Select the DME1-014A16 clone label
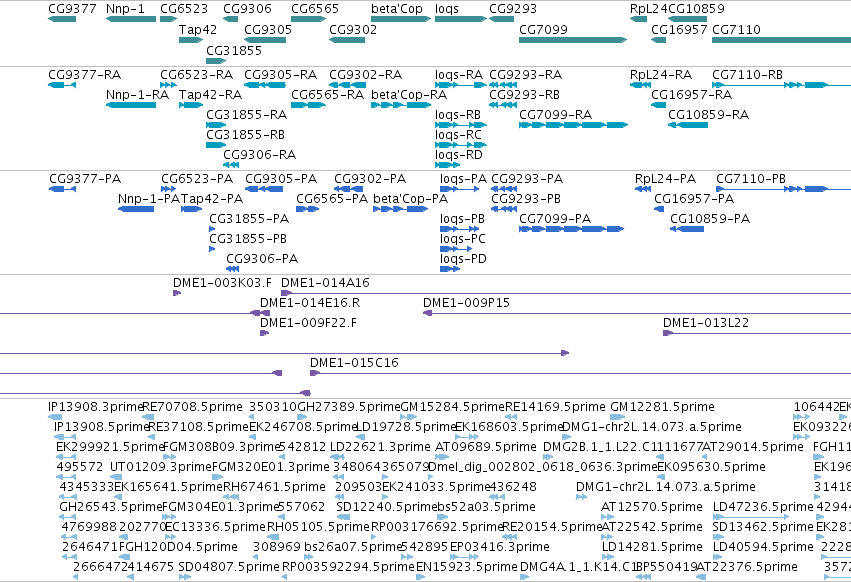The width and height of the screenshot is (851, 582). point(325,283)
